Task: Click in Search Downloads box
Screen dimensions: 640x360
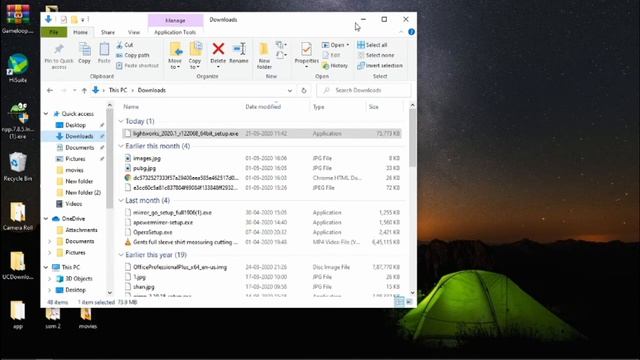Action: coord(364,90)
